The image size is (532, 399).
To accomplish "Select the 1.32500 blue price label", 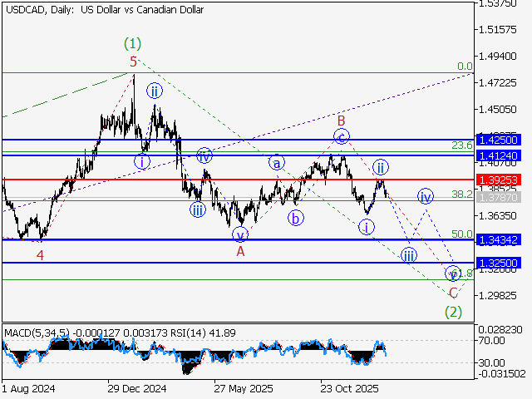I will (498, 263).
